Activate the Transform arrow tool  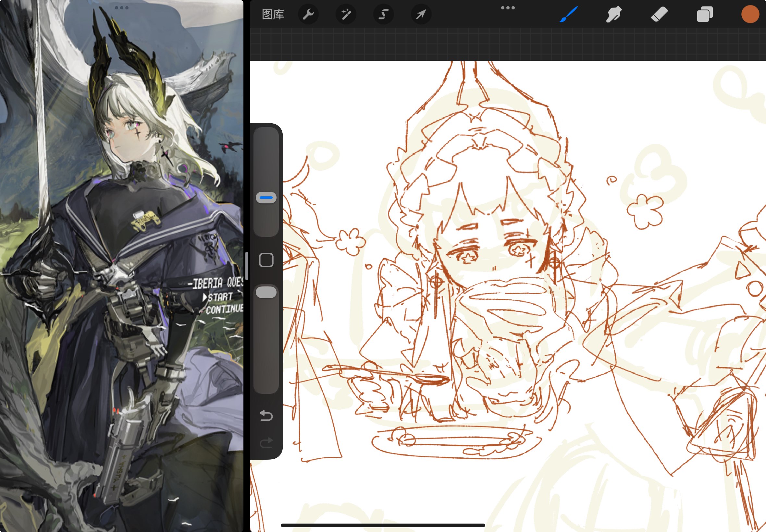421,14
